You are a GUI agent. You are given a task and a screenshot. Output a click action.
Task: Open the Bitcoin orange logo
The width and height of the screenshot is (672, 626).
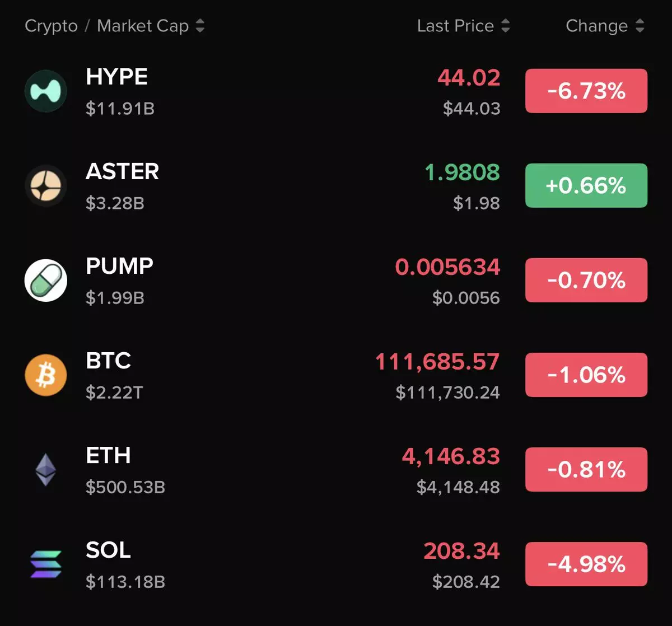[x=46, y=375]
